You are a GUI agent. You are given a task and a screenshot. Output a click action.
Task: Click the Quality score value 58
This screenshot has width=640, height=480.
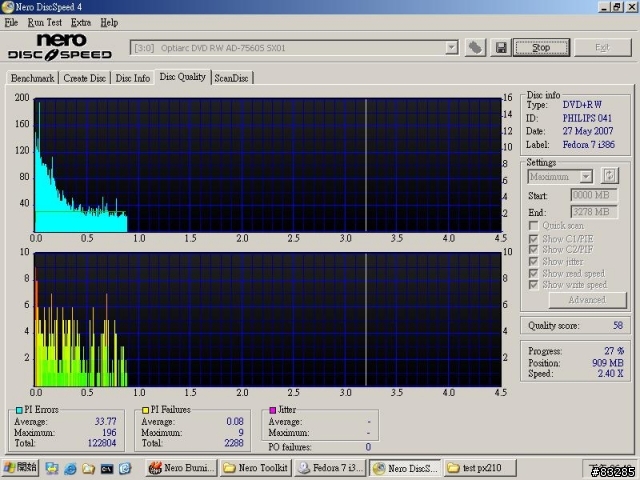618,325
